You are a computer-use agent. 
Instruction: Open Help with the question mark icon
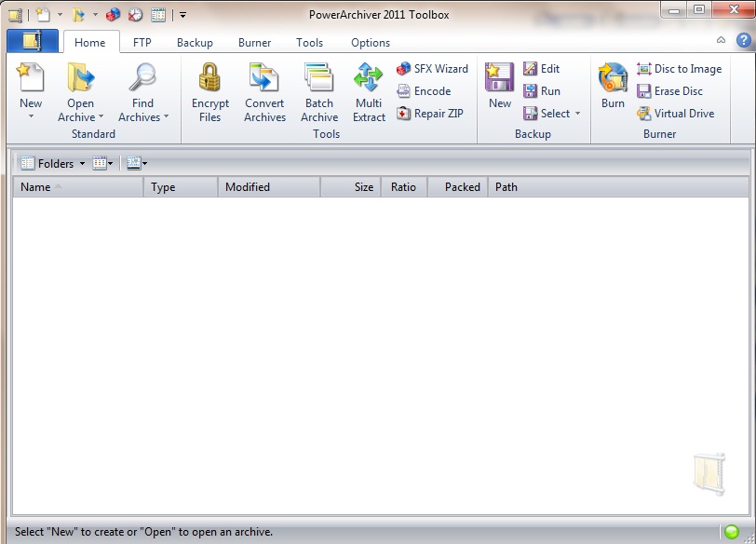[x=744, y=40]
